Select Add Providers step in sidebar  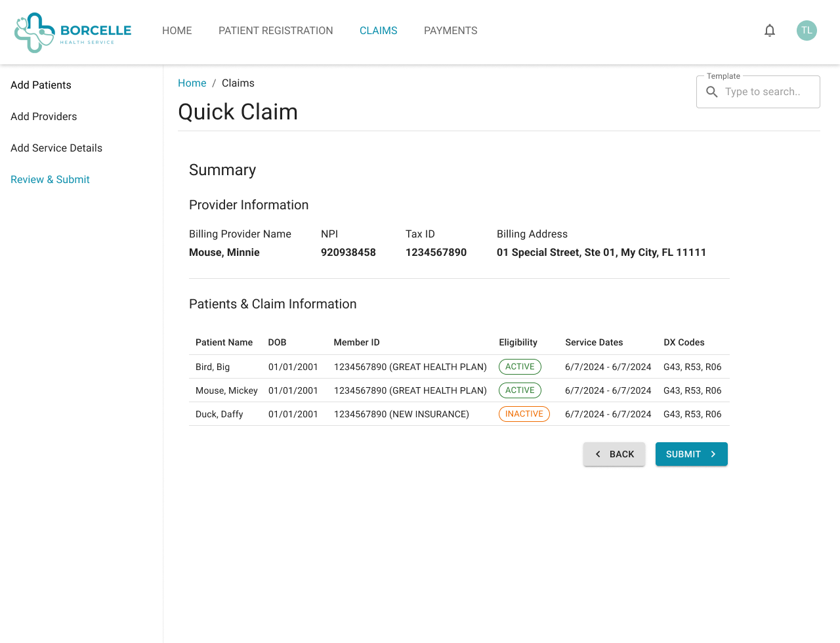click(43, 117)
